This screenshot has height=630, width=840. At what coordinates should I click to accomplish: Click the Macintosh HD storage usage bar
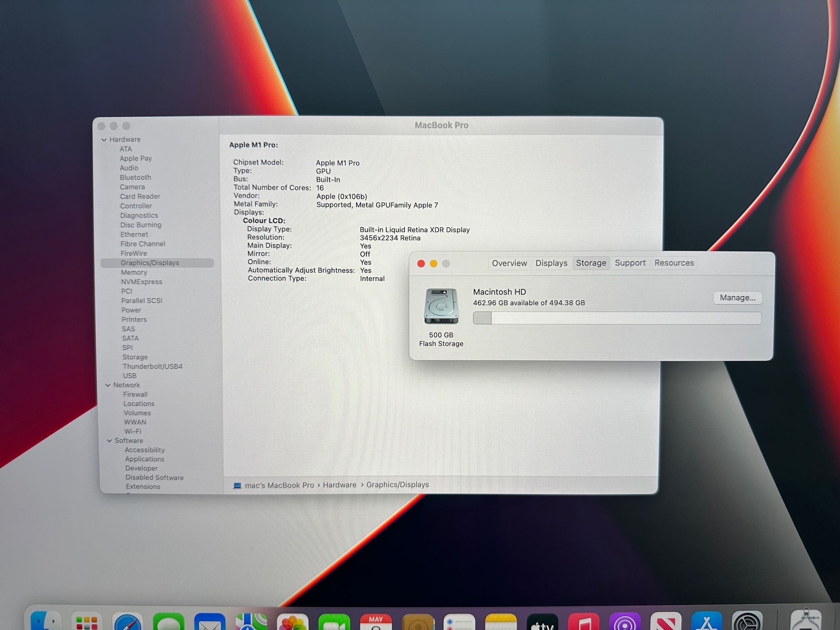click(617, 318)
